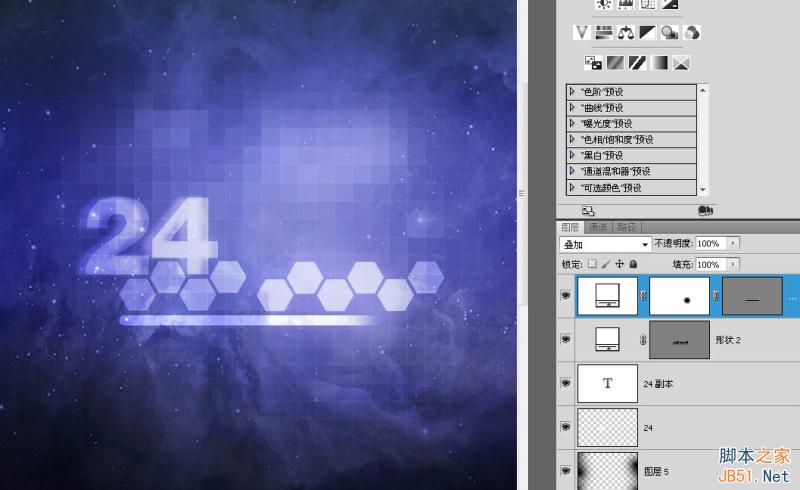The height and width of the screenshot is (490, 800).
Task: Switch to the 通道 tab
Action: 598,227
